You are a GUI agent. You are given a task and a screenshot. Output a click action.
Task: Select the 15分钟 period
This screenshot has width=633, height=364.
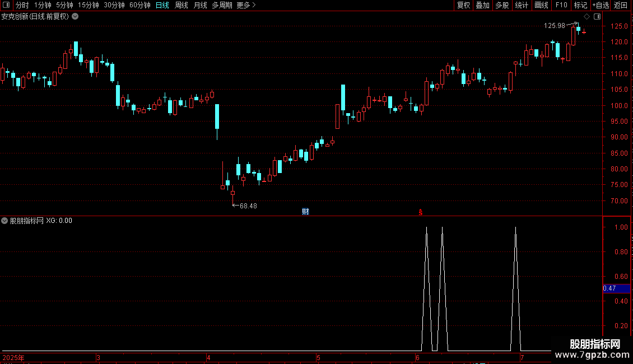tap(88, 5)
